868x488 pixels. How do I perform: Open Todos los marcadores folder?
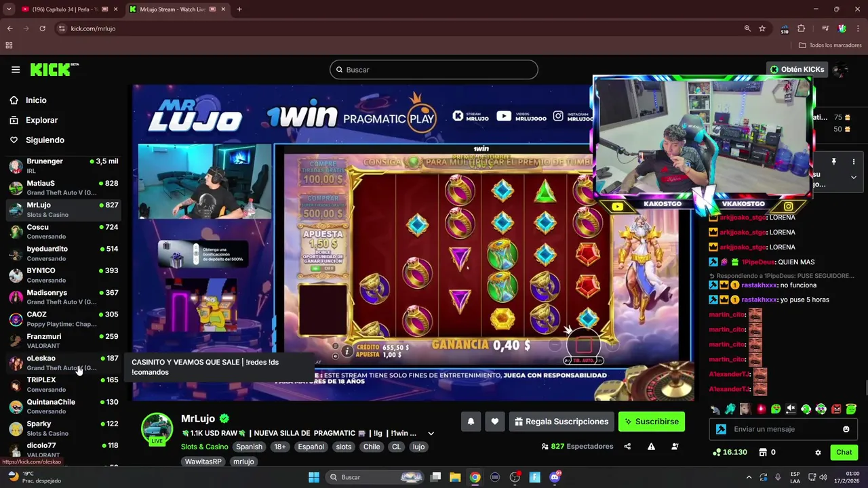pyautogui.click(x=830, y=45)
